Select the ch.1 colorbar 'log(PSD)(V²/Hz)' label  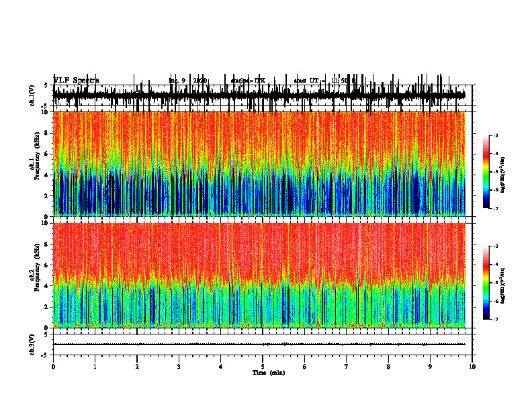tap(503, 175)
